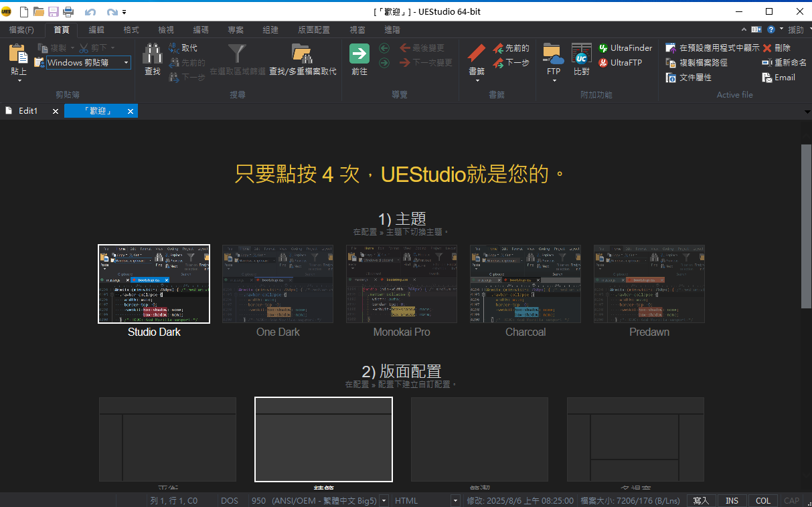Redo using the redo arrow icon
812x507 pixels.
112,12
